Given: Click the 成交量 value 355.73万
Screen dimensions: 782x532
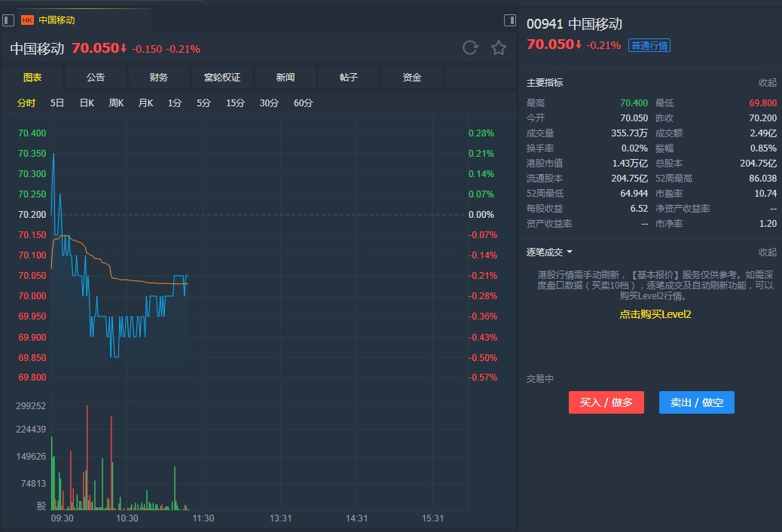Looking at the screenshot, I should (x=629, y=133).
